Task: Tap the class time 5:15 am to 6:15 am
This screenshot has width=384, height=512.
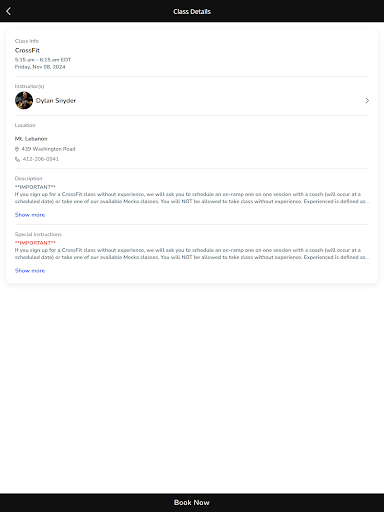Action: (x=43, y=60)
